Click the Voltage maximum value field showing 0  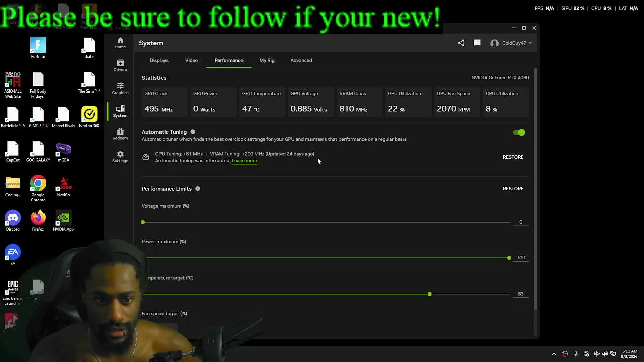[x=521, y=222]
